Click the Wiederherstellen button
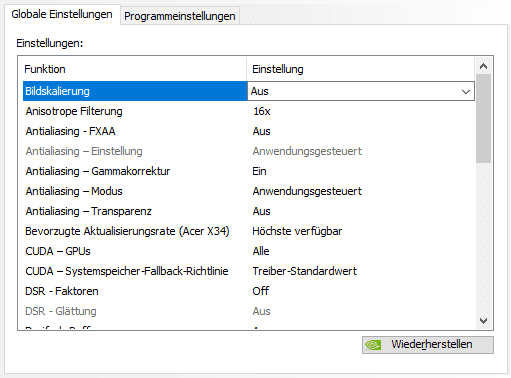Viewport: 511px width, 378px height. point(428,345)
